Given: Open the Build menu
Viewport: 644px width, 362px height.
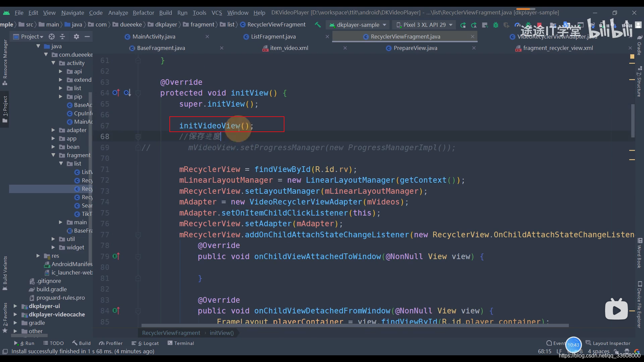Looking at the screenshot, I should [165, 12].
